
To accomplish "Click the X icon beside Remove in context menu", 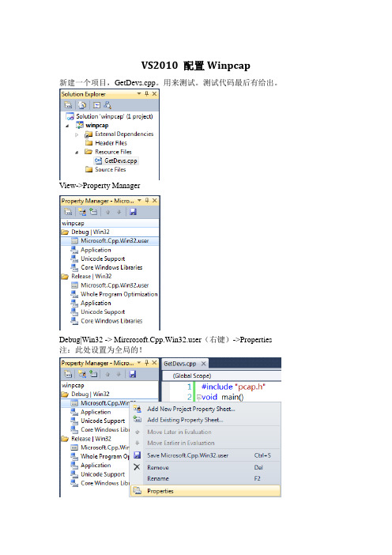I will [x=137, y=467].
